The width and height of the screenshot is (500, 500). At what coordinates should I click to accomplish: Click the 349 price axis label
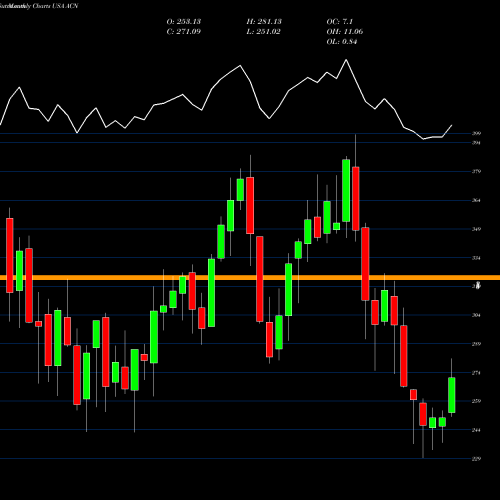476,229
